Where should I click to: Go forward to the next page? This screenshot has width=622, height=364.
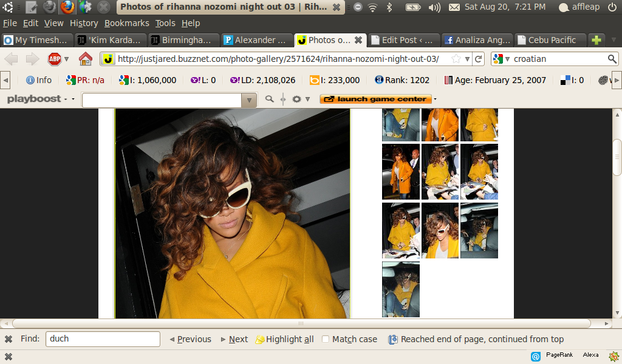(32, 59)
